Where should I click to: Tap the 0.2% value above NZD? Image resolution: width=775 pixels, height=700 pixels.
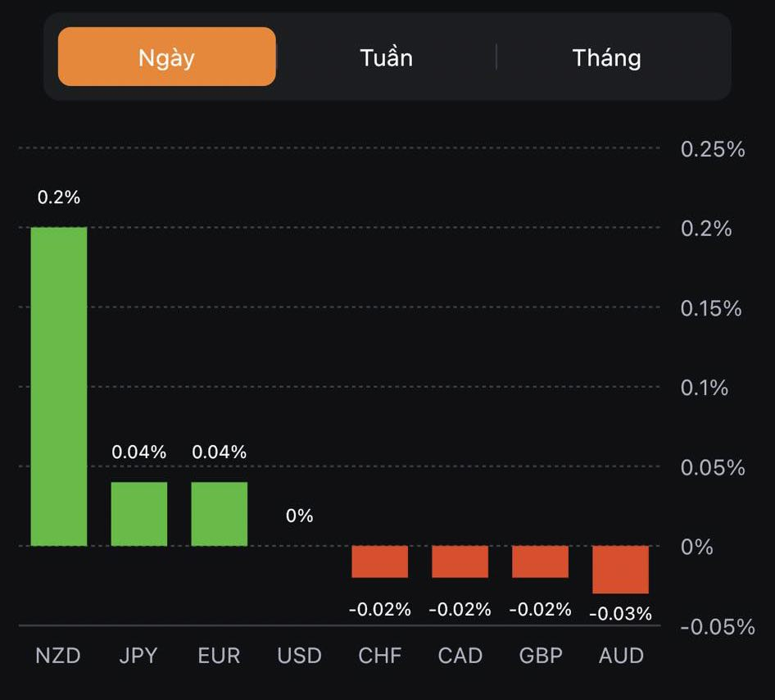click(59, 198)
